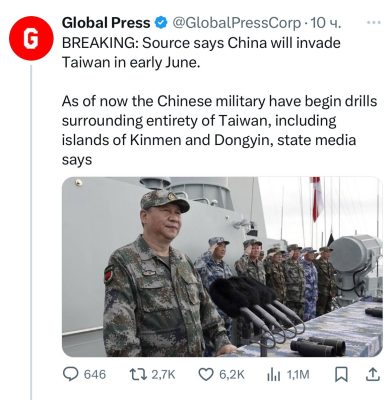
Task: Click the 6,2K likes count
Action: (232, 375)
